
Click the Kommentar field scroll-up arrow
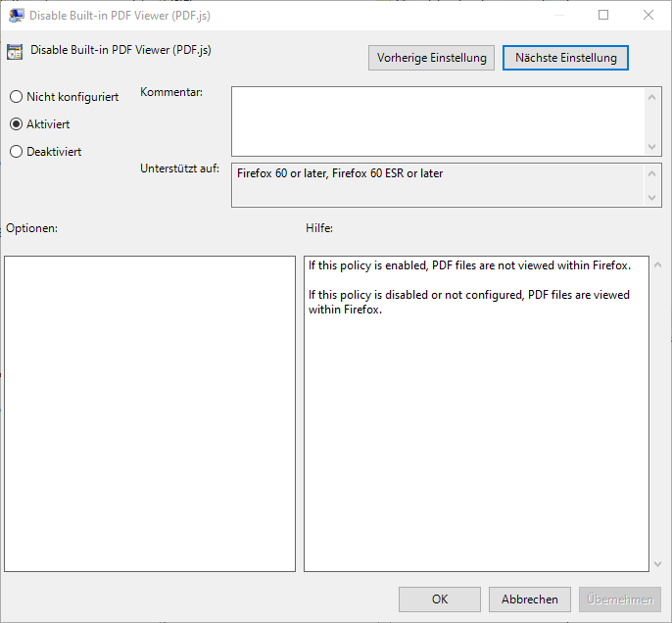point(651,97)
